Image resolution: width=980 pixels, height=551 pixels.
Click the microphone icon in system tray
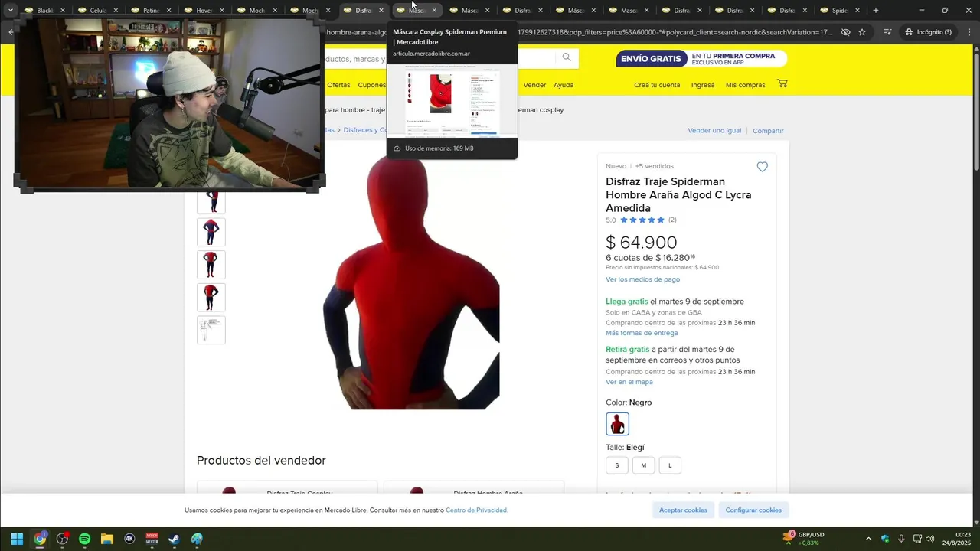901,539
